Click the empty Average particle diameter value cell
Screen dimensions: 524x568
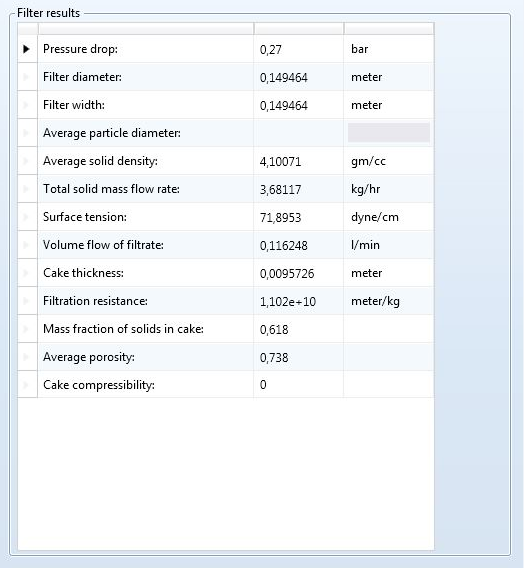pyautogui.click(x=299, y=133)
